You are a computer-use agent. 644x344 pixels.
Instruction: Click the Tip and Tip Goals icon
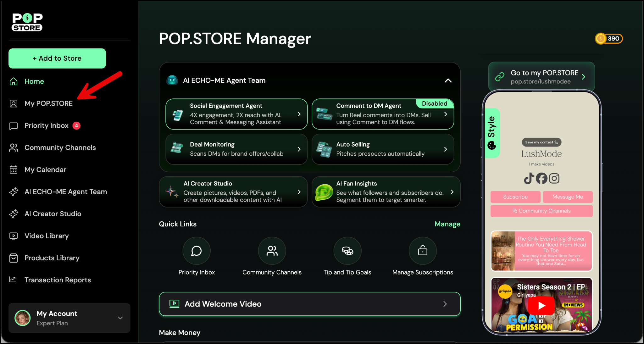coord(347,251)
